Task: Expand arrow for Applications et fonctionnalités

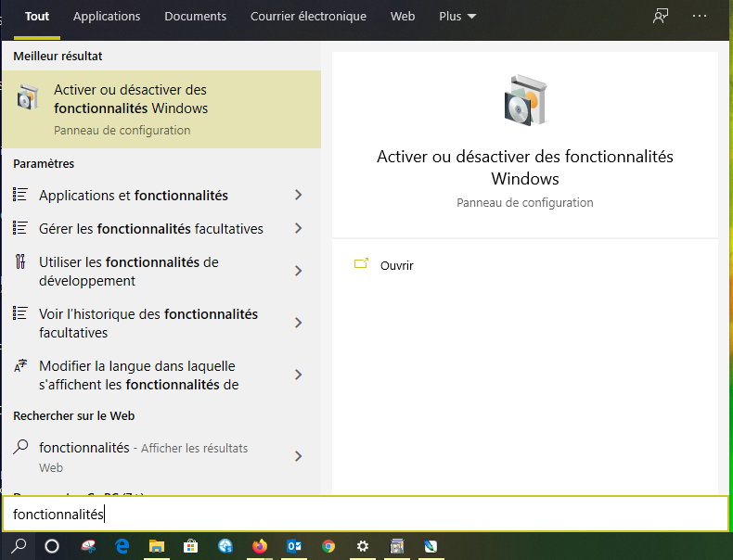Action: click(x=298, y=196)
